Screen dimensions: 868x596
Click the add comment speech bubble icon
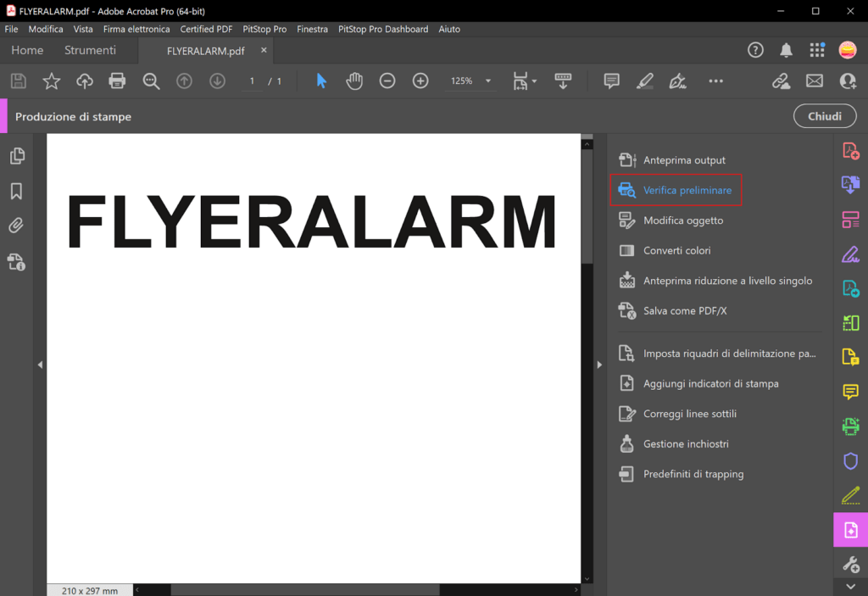(611, 81)
